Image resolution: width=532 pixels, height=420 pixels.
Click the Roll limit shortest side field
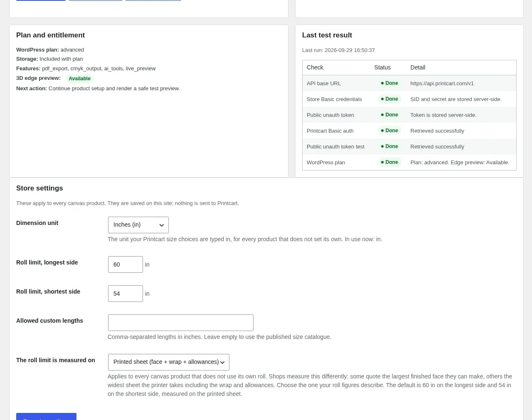(126, 294)
